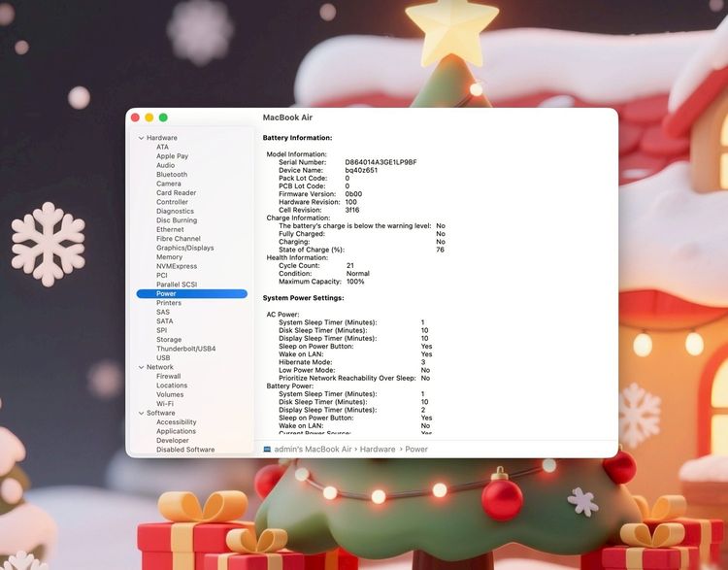Click the System Power Settings heading
728x570 pixels.
pyautogui.click(x=303, y=298)
